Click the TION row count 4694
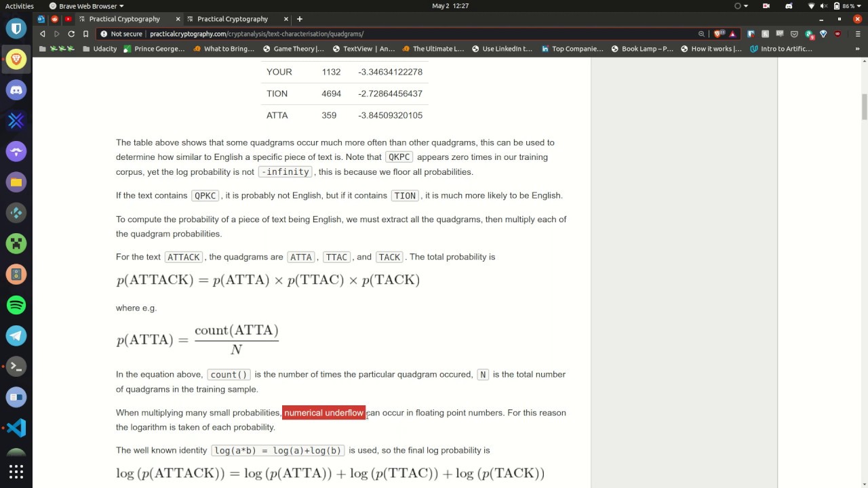Screen dimensions: 868x488 point(331,94)
